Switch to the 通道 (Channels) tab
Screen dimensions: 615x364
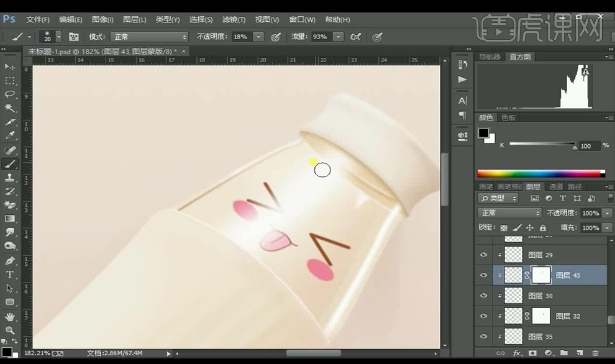click(x=555, y=186)
